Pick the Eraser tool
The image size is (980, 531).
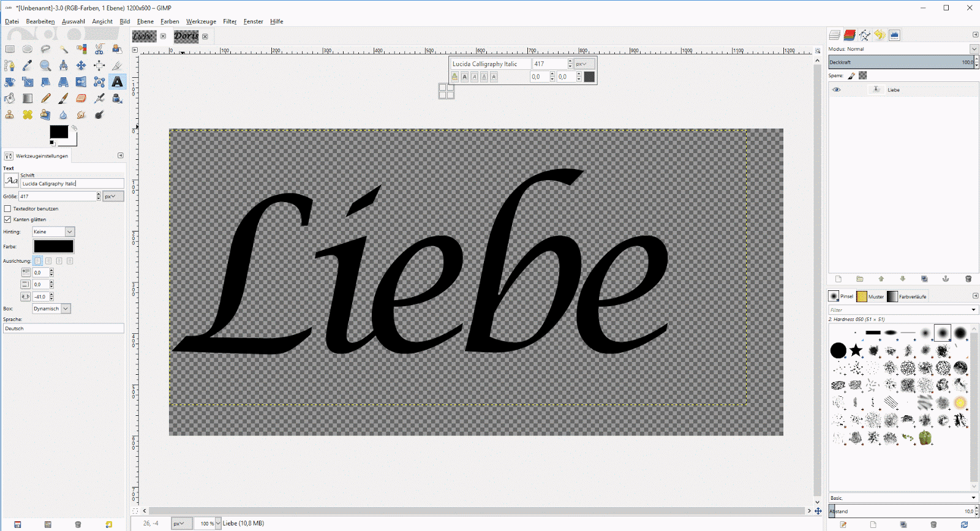tap(81, 99)
